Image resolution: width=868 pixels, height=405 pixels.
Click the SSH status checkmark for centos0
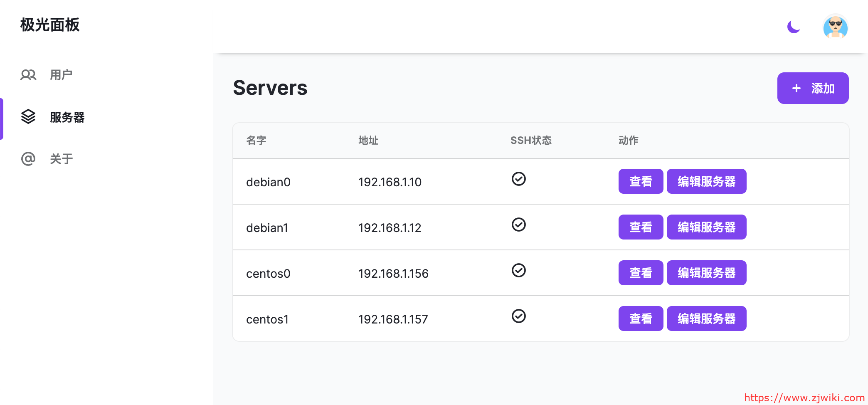[x=518, y=270]
